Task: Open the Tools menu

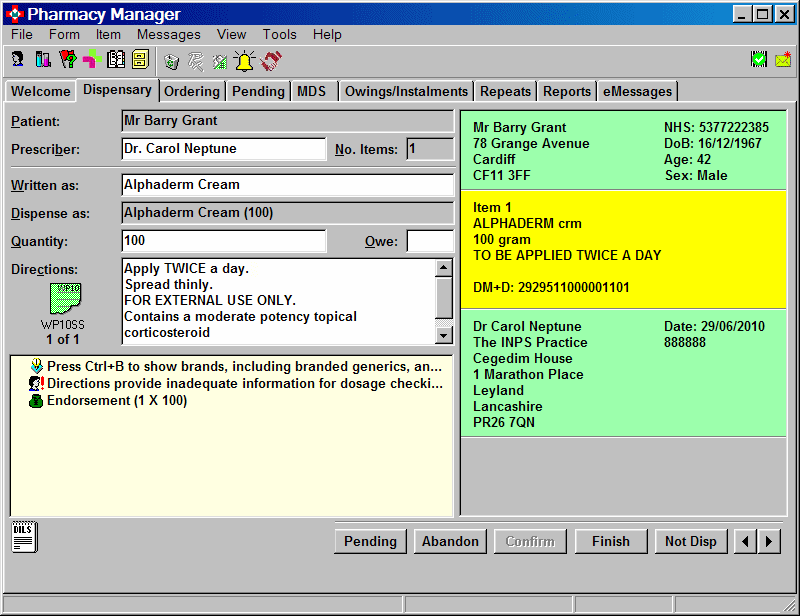Action: coord(279,34)
